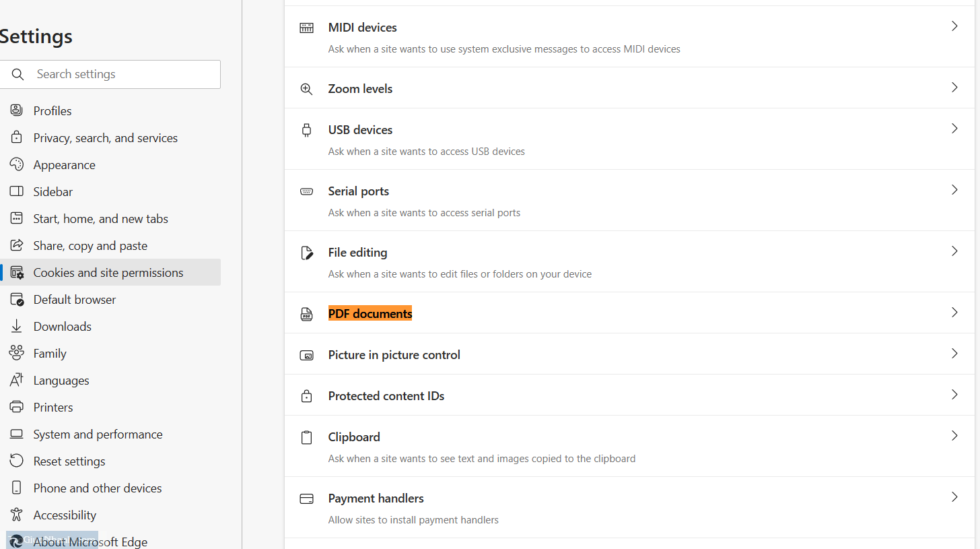Click the Serial ports icon

tap(306, 191)
